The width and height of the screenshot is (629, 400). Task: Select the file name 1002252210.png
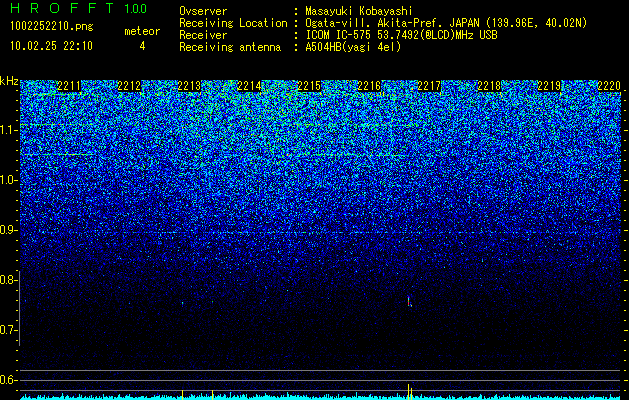click(52, 27)
